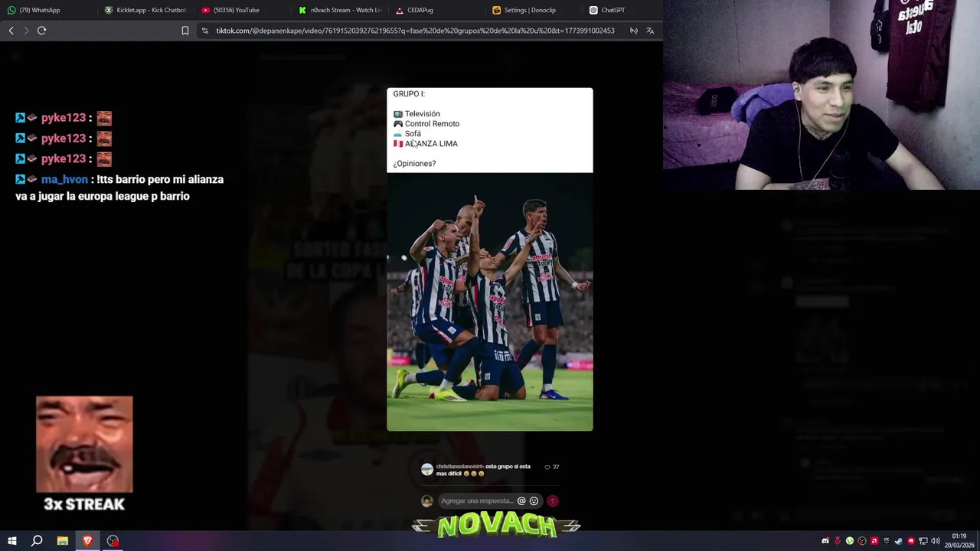Switch to the Settings | Donoclip tab
The image size is (980, 551).
pyautogui.click(x=534, y=10)
